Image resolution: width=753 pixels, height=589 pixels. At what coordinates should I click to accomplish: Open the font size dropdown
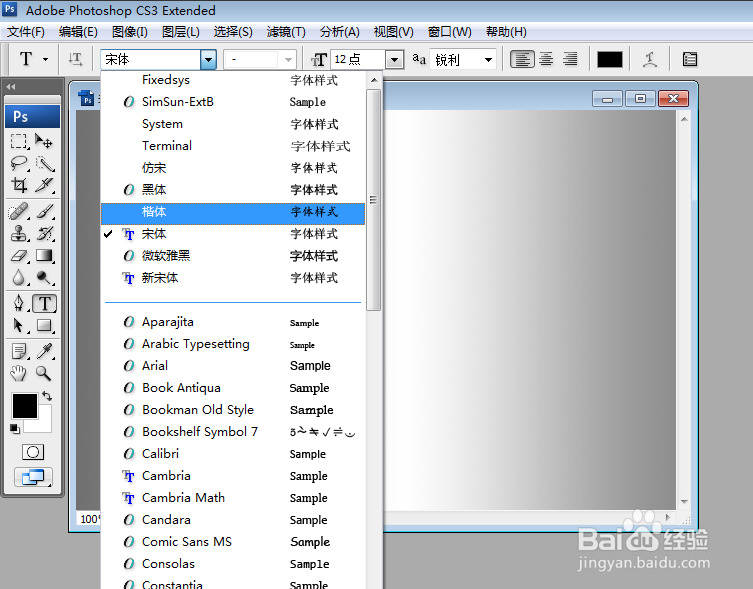(x=394, y=60)
